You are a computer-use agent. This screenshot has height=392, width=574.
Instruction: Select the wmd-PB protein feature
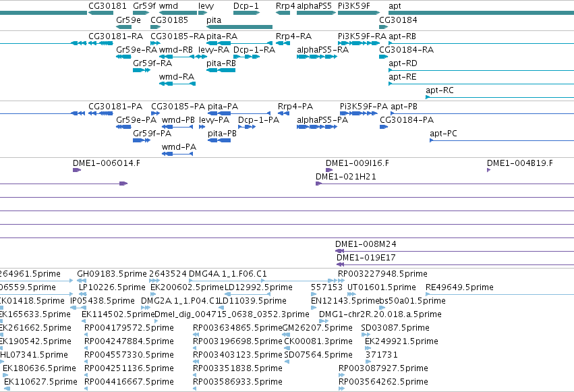click(x=177, y=127)
